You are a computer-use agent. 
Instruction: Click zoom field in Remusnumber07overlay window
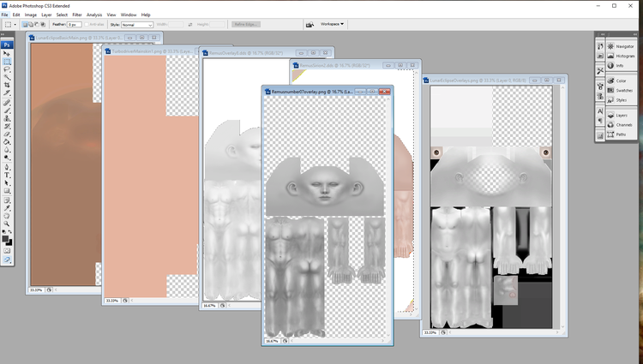pos(272,341)
